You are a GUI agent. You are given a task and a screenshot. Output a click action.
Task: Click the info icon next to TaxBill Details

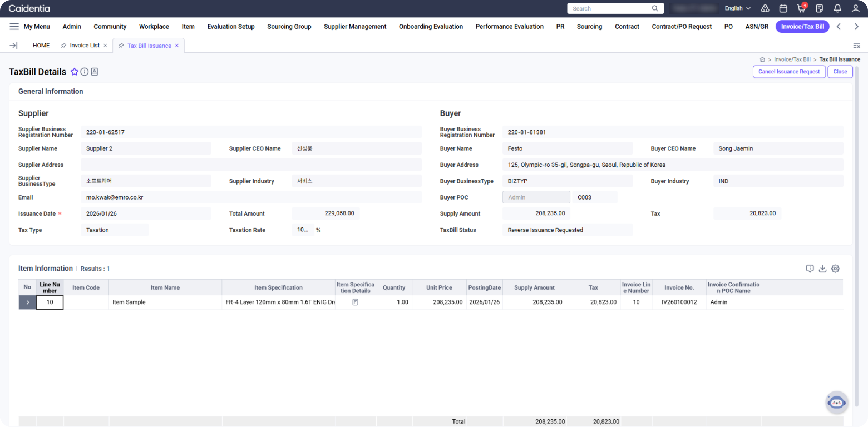pos(85,72)
